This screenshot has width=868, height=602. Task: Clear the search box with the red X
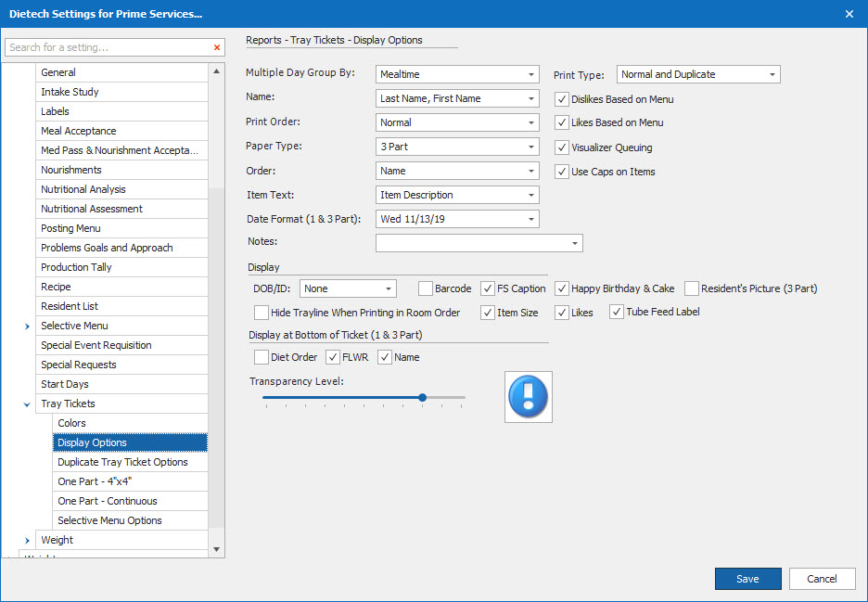(217, 47)
